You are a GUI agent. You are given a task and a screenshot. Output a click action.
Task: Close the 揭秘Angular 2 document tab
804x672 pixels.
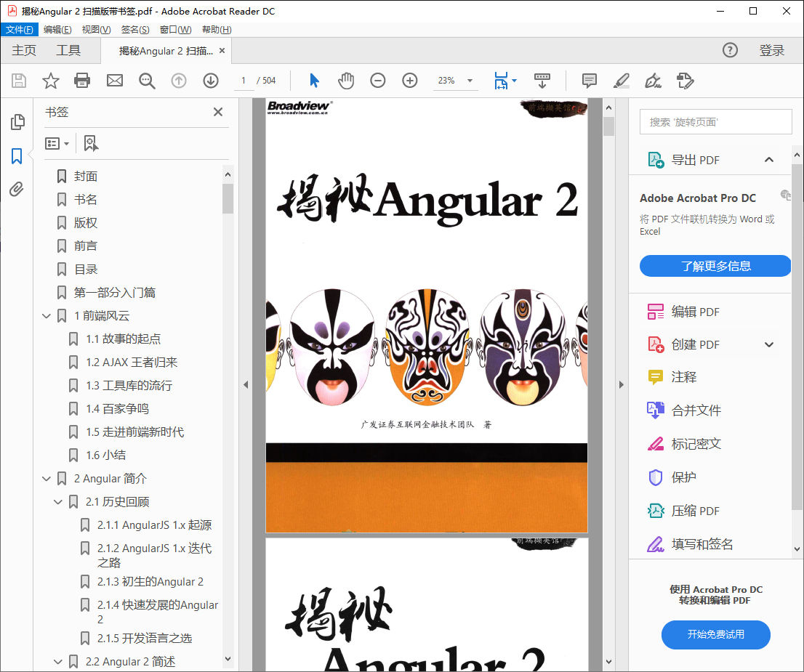[222, 50]
